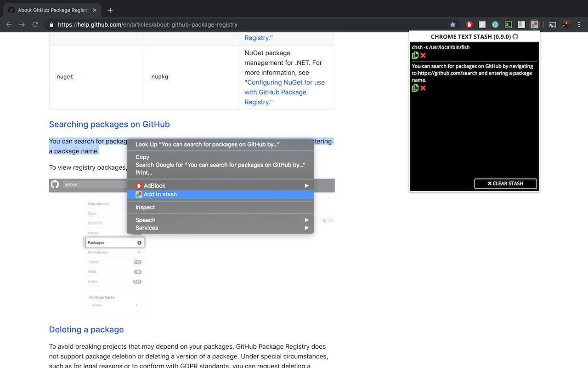
Task: Open a new tab with the plus button
Action: click(x=110, y=10)
